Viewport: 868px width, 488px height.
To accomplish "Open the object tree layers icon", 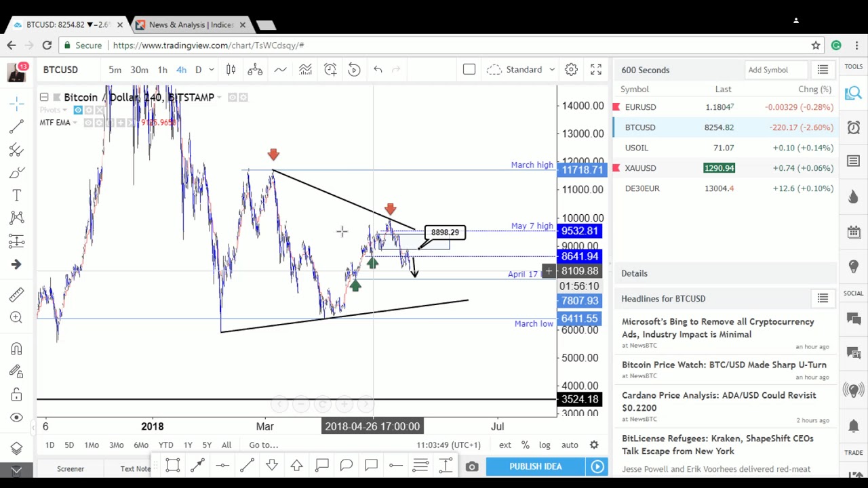I will click(x=16, y=448).
